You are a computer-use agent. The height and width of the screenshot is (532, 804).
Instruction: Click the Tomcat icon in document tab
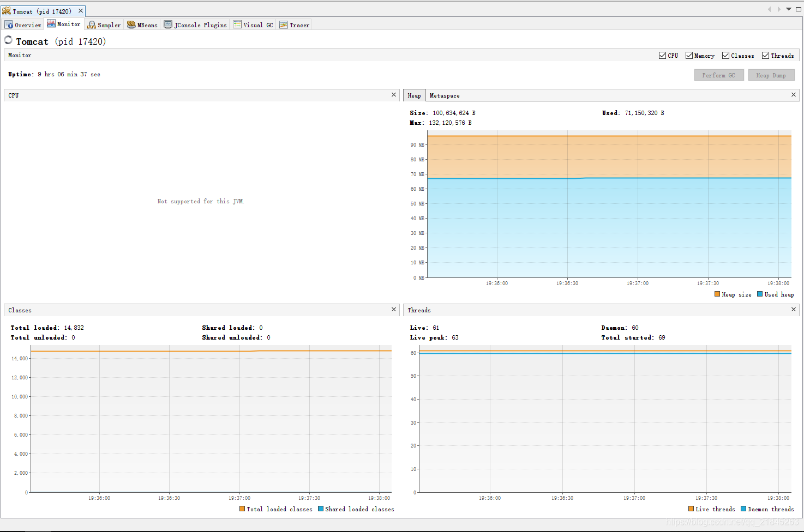(7, 11)
